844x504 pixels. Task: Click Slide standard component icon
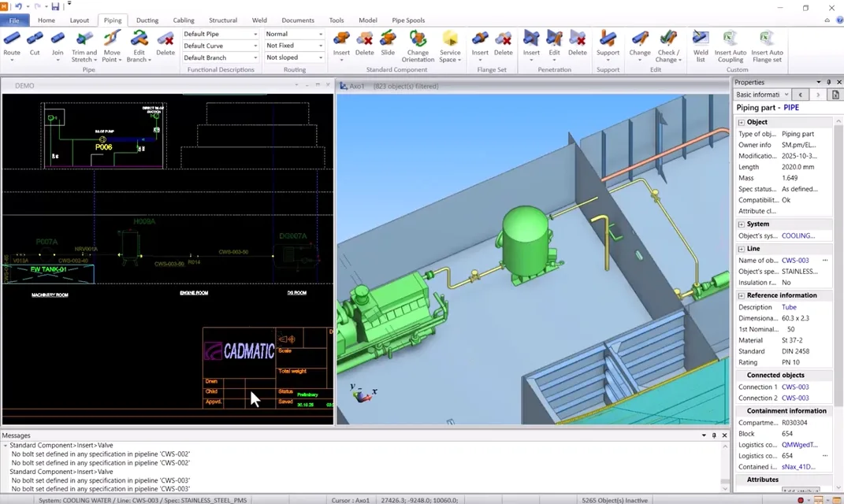(388, 44)
